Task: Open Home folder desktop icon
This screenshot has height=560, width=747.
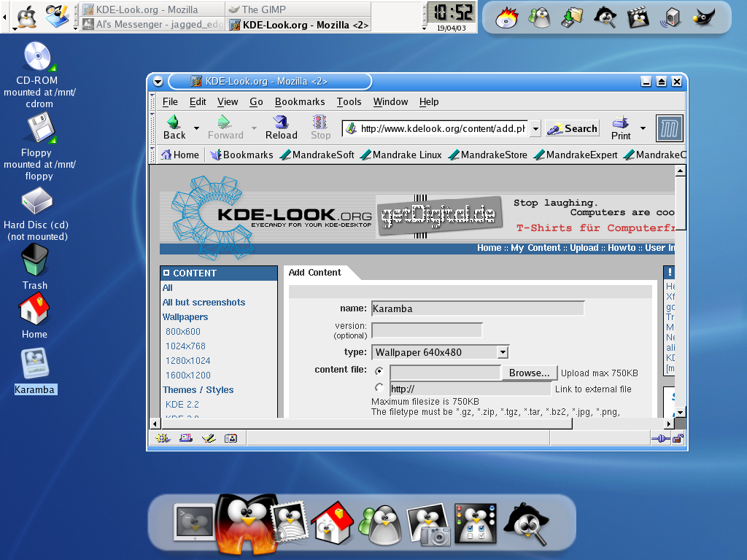Action: [34, 308]
